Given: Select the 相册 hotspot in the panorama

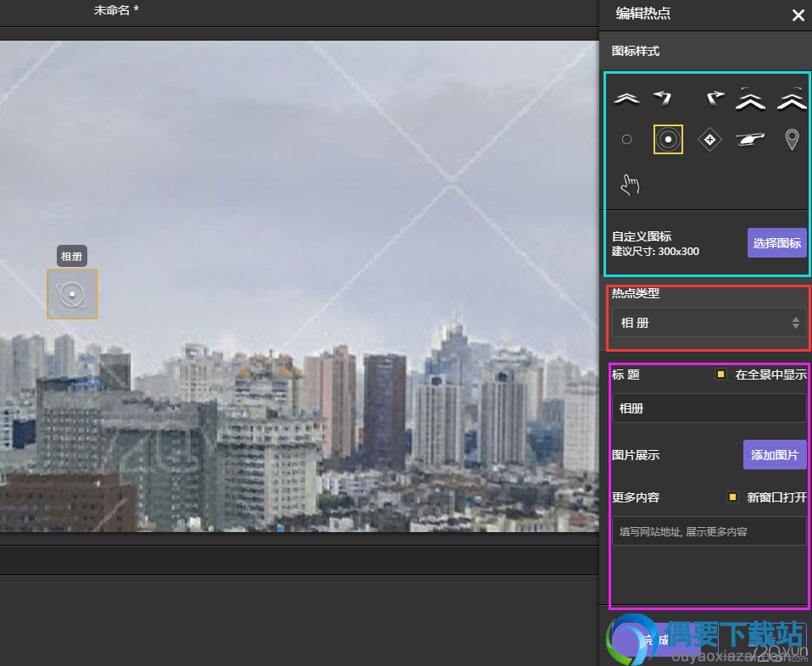Looking at the screenshot, I should point(72,294).
